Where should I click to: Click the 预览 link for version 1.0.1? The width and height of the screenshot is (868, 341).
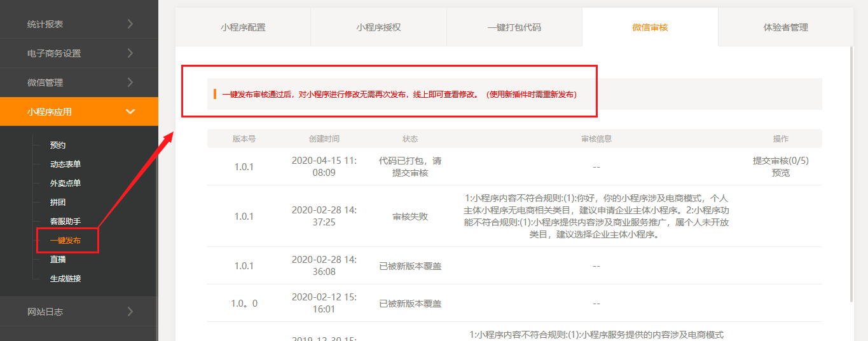point(780,173)
